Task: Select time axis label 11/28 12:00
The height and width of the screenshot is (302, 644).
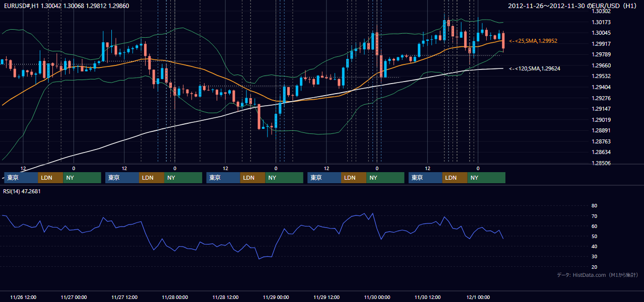Action: pyautogui.click(x=225, y=297)
